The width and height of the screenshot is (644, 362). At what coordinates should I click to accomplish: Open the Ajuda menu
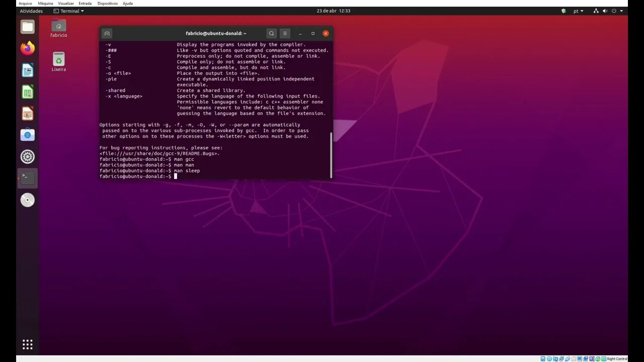[x=128, y=3]
